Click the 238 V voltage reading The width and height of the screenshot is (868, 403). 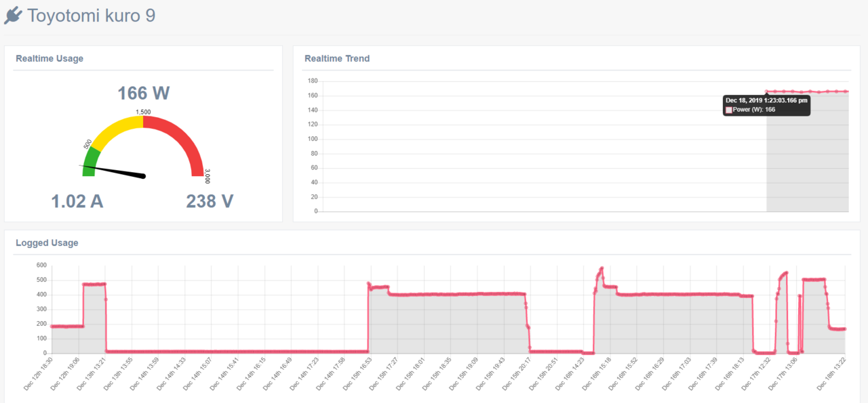(x=210, y=201)
